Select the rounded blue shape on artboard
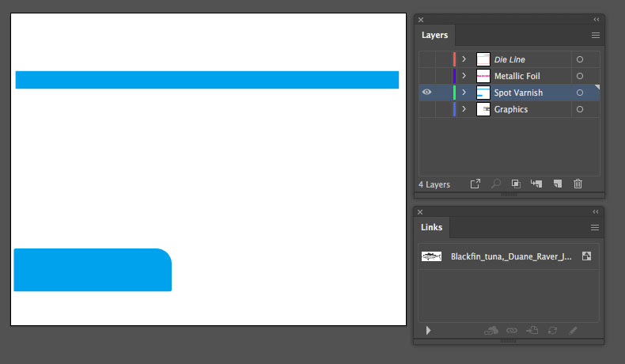Screen dimensions: 625x364 click(x=93, y=270)
